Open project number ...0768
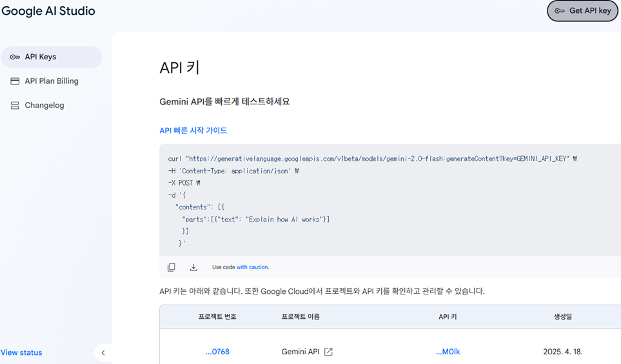The height and width of the screenshot is (364, 621). pyautogui.click(x=217, y=352)
